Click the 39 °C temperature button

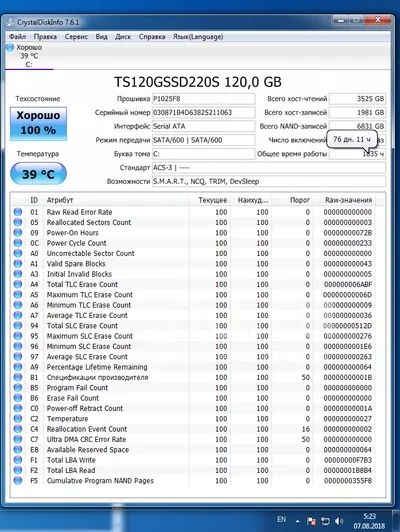[38, 174]
